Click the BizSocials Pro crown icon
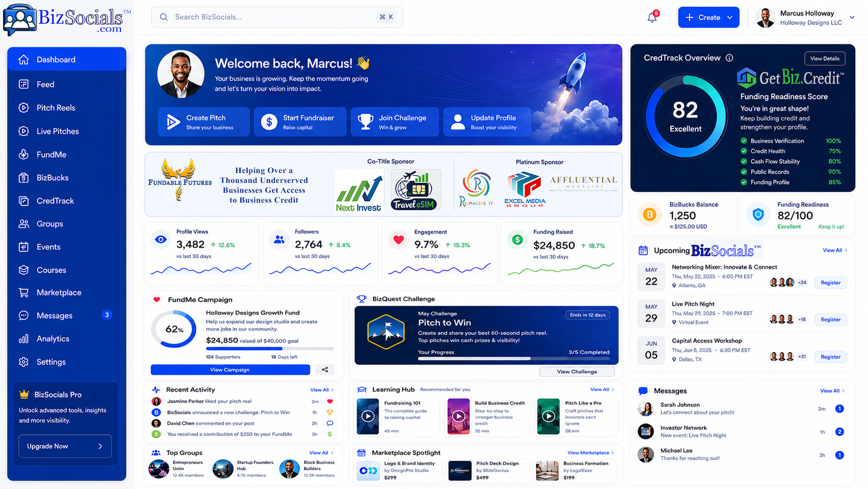The image size is (868, 489). click(x=24, y=394)
